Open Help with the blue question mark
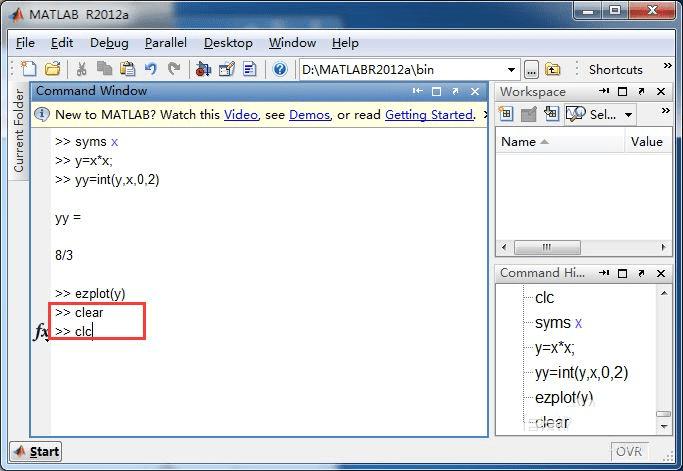Viewport: 683px width, 471px height. [x=280, y=69]
